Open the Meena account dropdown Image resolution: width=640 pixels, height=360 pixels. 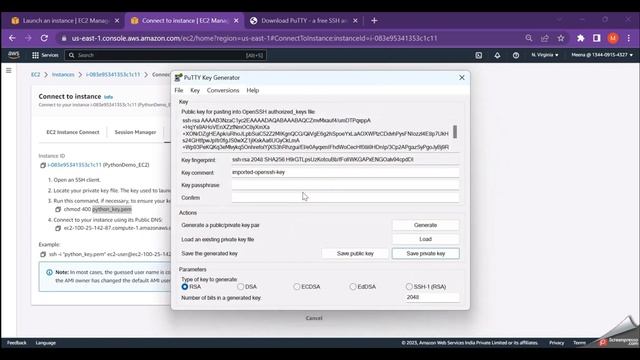coord(602,55)
